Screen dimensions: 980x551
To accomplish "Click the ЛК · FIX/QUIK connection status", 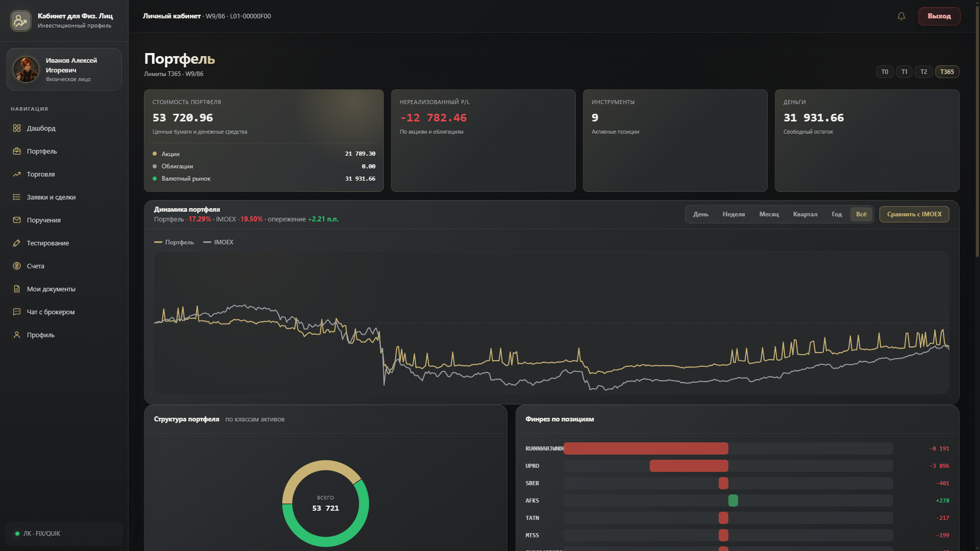I will point(64,534).
